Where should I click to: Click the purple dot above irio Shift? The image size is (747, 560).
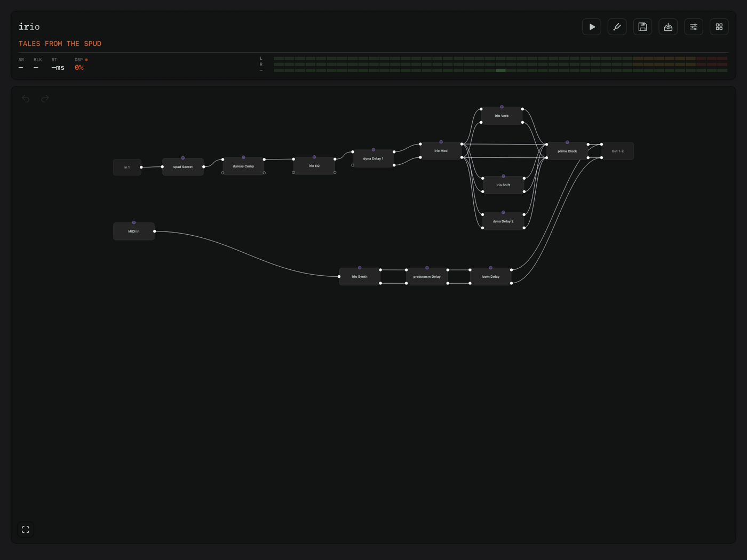pyautogui.click(x=503, y=176)
